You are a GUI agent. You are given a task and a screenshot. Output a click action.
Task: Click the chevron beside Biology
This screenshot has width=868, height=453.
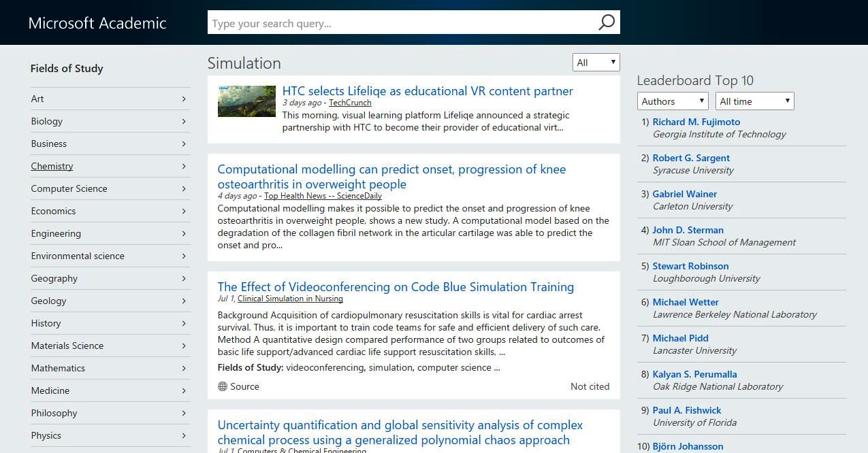[184, 121]
